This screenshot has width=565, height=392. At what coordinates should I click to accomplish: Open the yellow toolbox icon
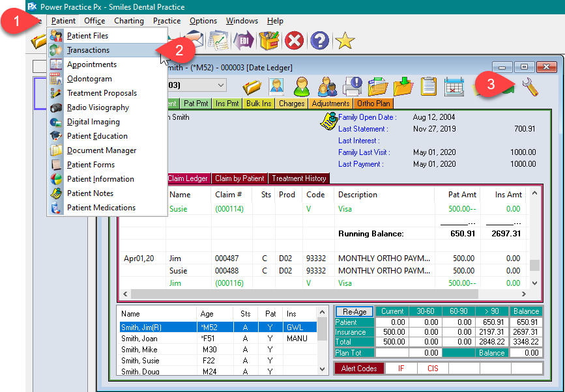[269, 40]
